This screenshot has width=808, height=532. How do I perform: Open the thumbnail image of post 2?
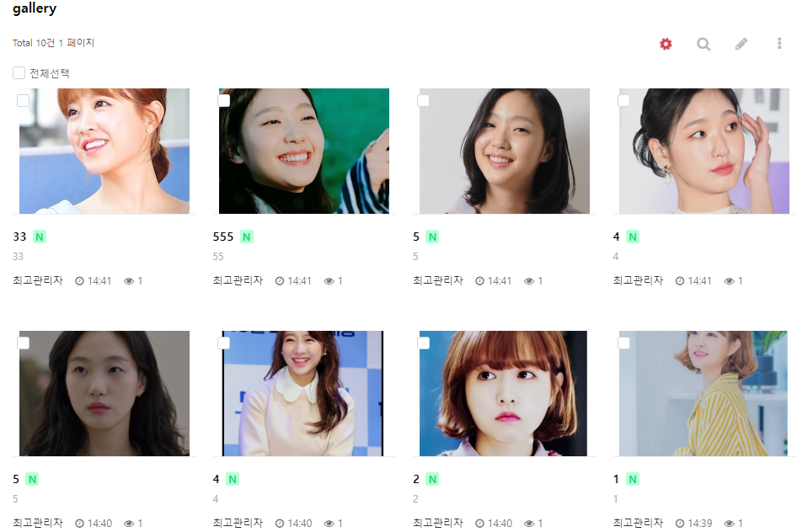coord(503,393)
